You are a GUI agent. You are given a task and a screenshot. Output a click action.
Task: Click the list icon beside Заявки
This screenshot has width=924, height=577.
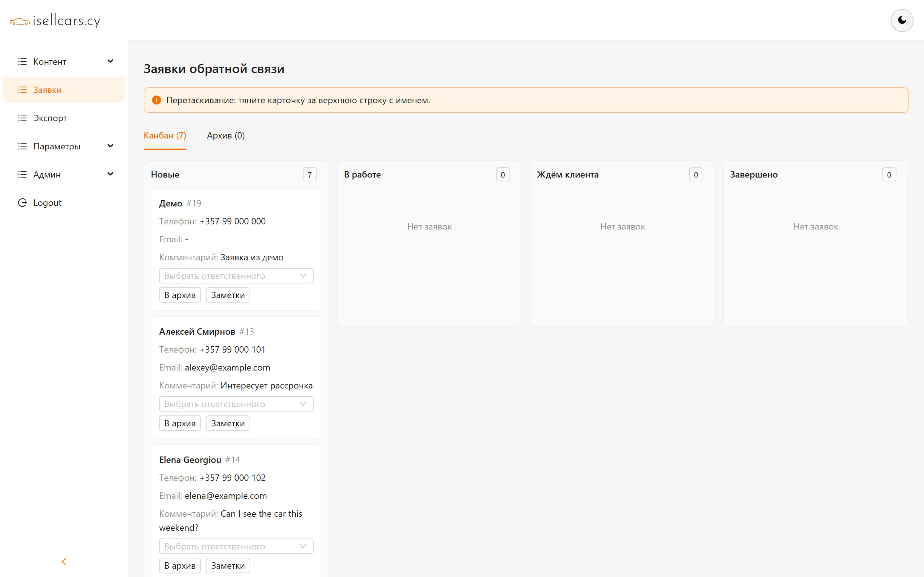22,90
